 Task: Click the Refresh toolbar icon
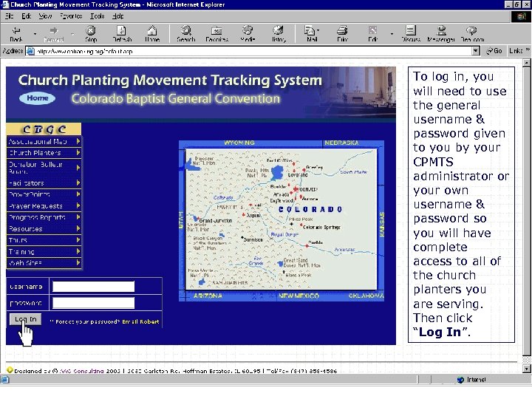[x=122, y=33]
